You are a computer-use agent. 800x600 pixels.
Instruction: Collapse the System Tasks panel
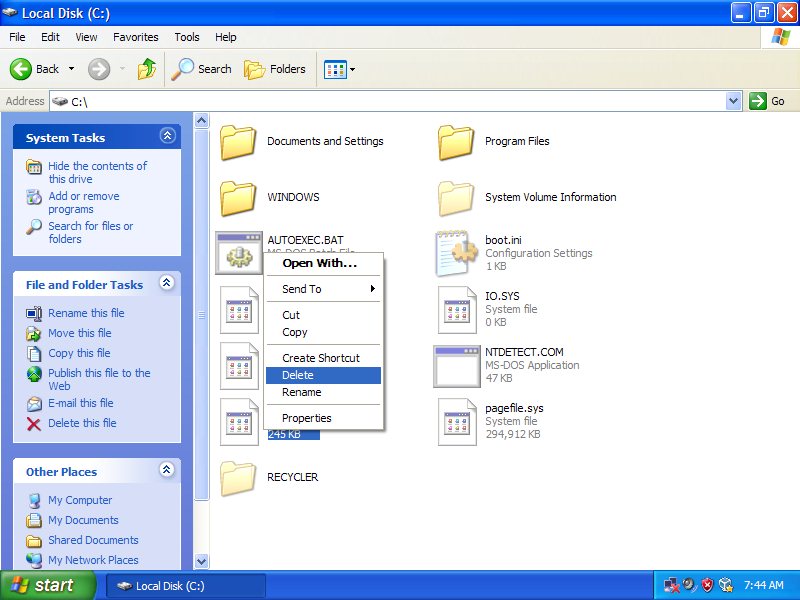point(167,136)
